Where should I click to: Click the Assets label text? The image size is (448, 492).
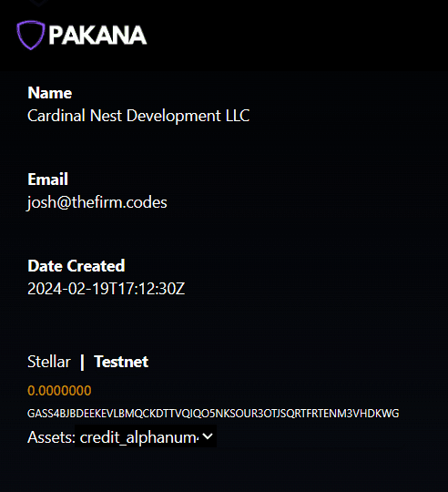click(x=51, y=436)
